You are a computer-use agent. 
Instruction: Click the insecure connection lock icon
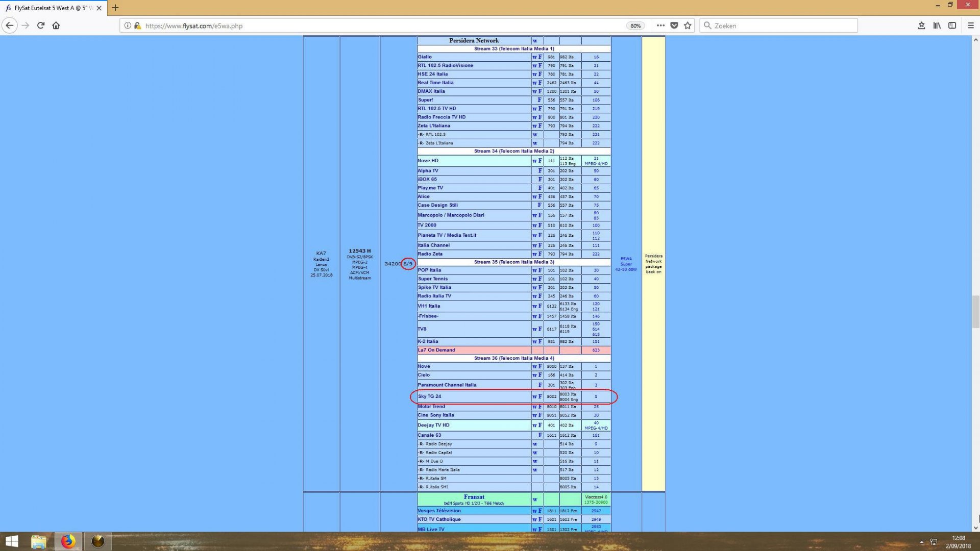[x=136, y=26]
